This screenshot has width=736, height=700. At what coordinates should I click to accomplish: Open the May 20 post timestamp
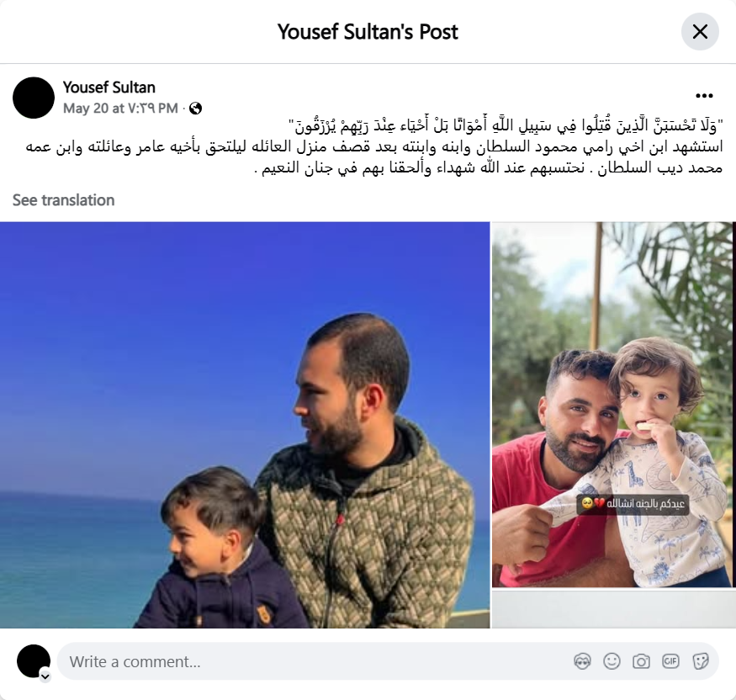coord(120,109)
